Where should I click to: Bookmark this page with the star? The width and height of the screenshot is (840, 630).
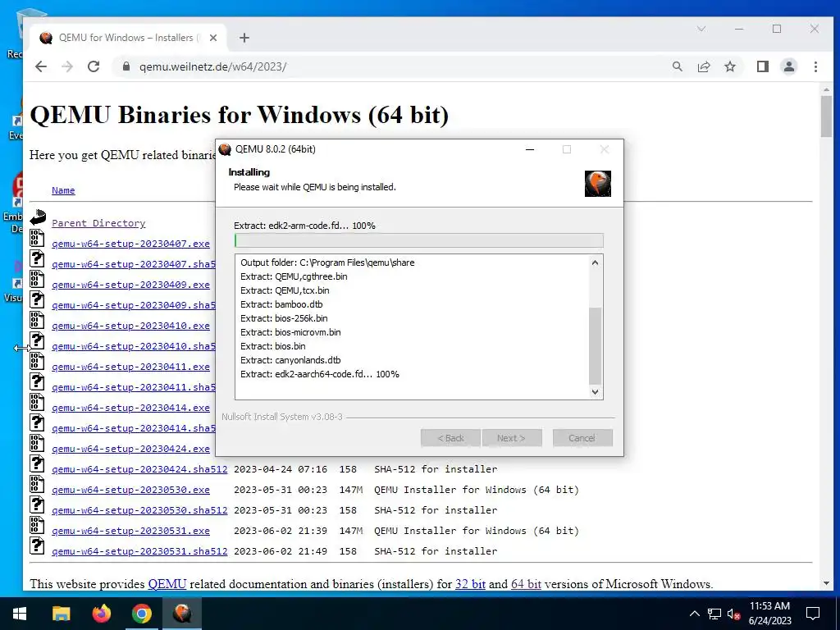729,66
